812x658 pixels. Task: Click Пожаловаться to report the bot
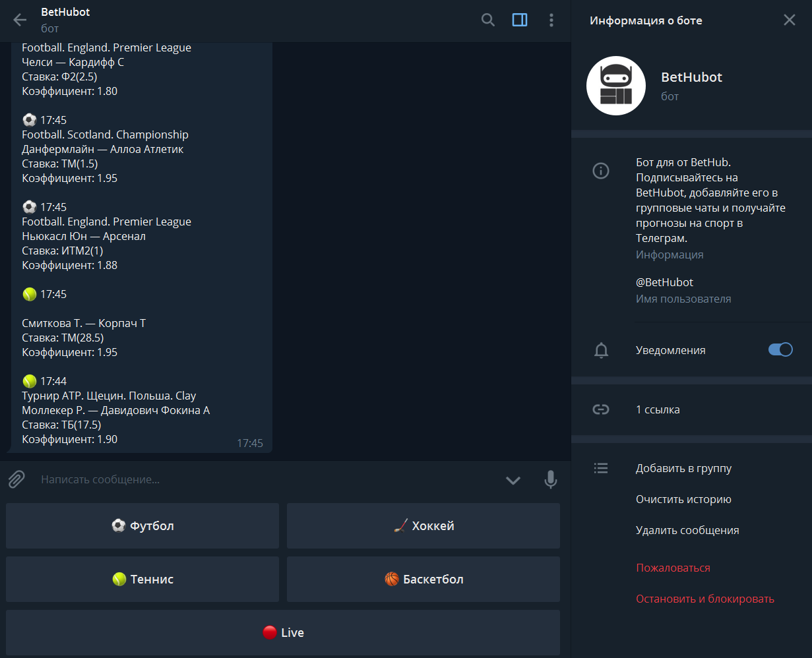click(x=673, y=568)
